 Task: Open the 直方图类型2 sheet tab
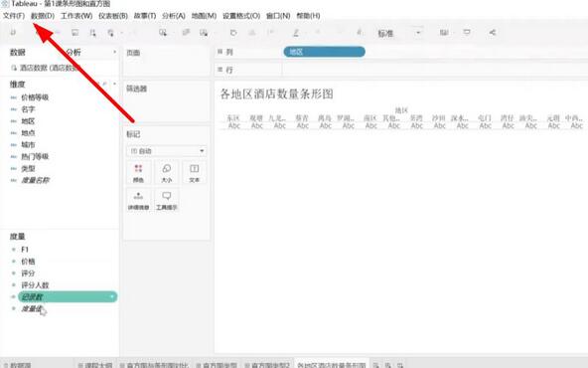pyautogui.click(x=267, y=365)
